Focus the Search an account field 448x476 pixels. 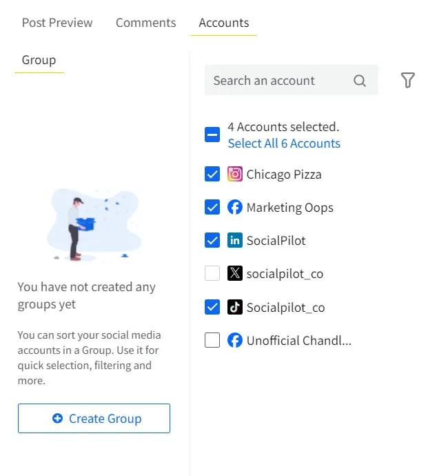coord(291,80)
